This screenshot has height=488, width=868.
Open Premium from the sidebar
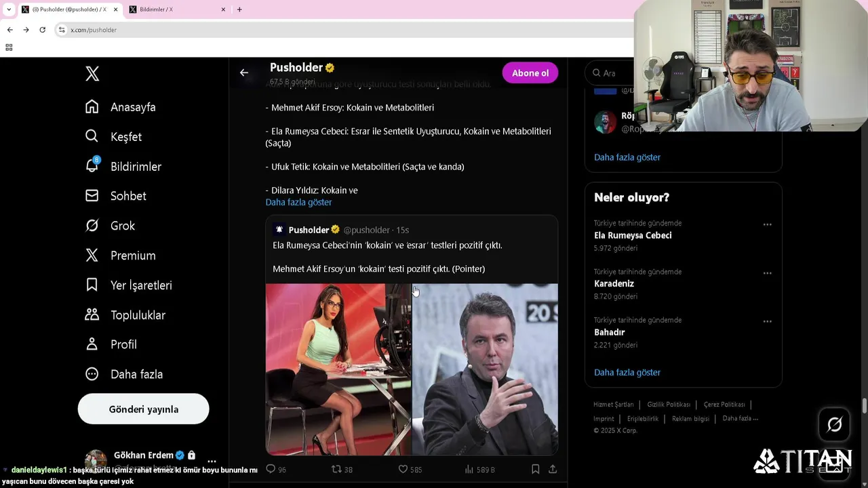(121, 256)
